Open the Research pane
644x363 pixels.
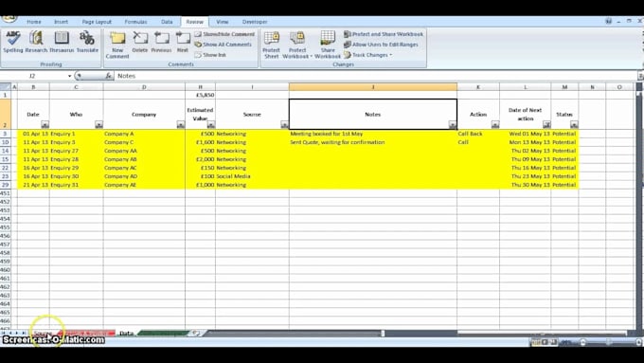(x=36, y=42)
